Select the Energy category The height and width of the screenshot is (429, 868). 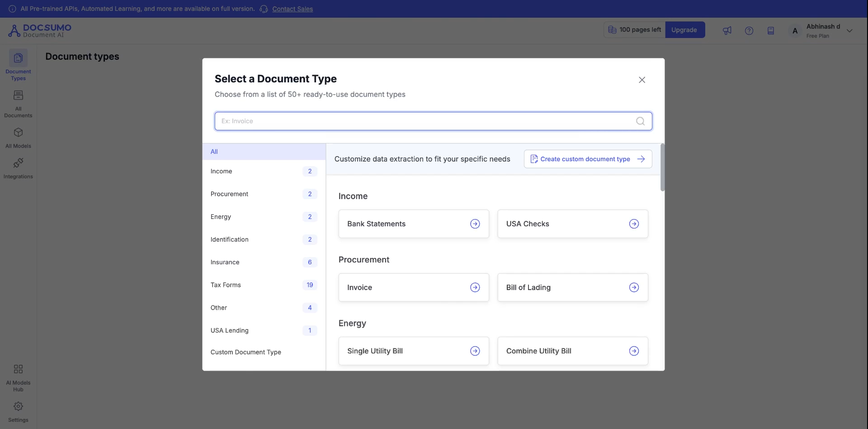coord(264,217)
